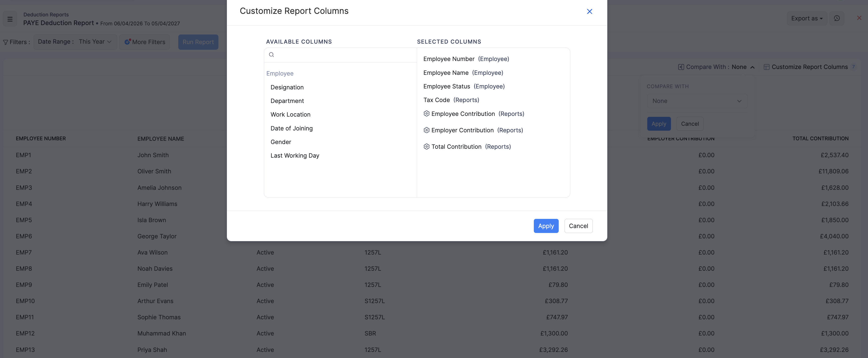Open the report history clock icon
868x358 pixels.
[x=837, y=19]
